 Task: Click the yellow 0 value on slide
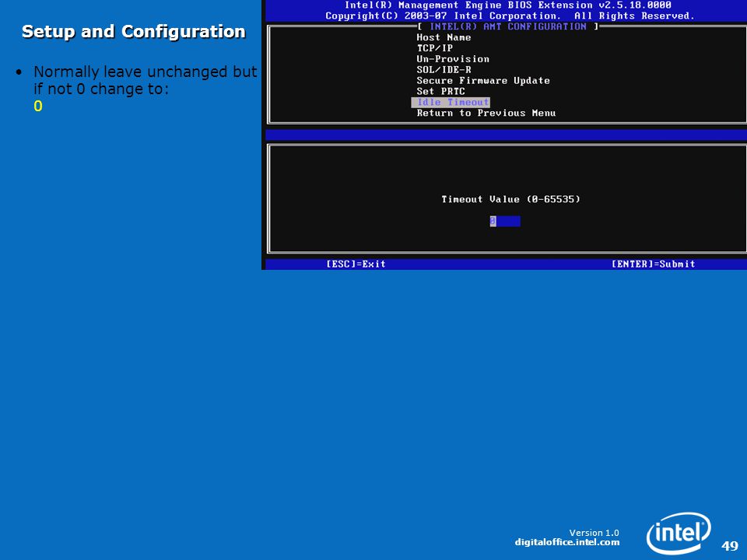pyautogui.click(x=38, y=106)
